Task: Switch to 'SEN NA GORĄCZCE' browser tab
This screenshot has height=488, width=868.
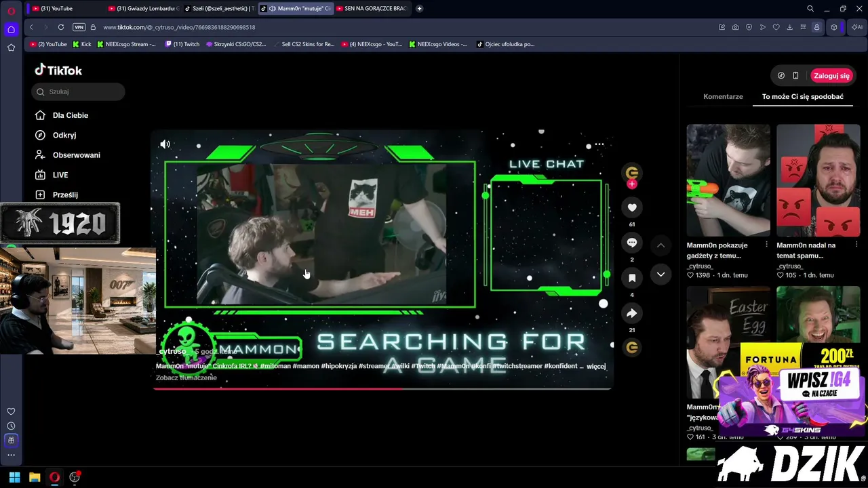Action: [x=372, y=8]
